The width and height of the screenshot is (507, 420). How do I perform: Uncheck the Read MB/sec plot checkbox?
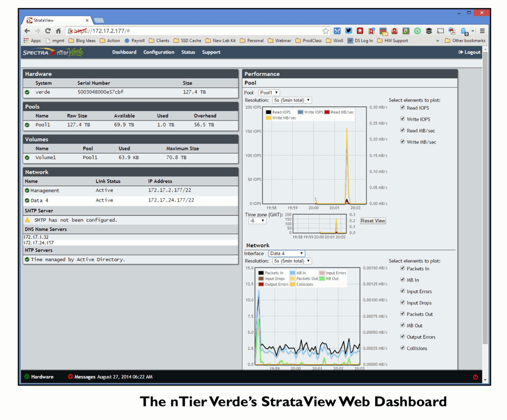[x=403, y=130]
